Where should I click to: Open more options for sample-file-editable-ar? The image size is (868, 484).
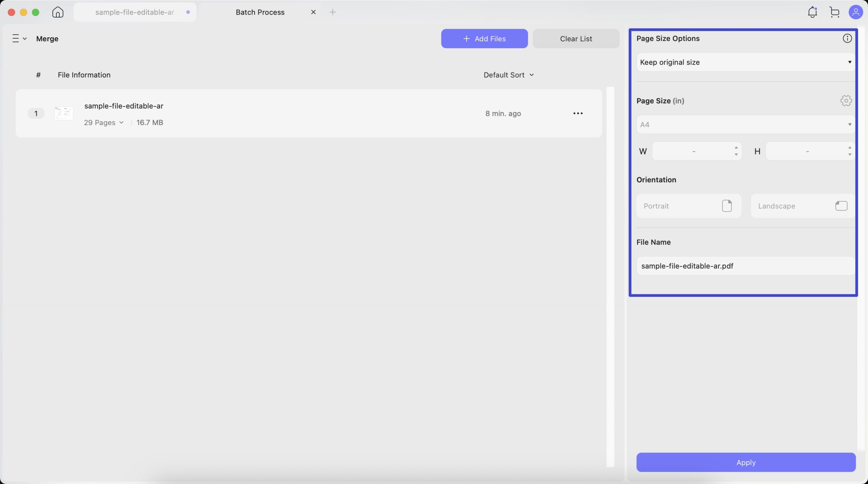[x=578, y=114]
